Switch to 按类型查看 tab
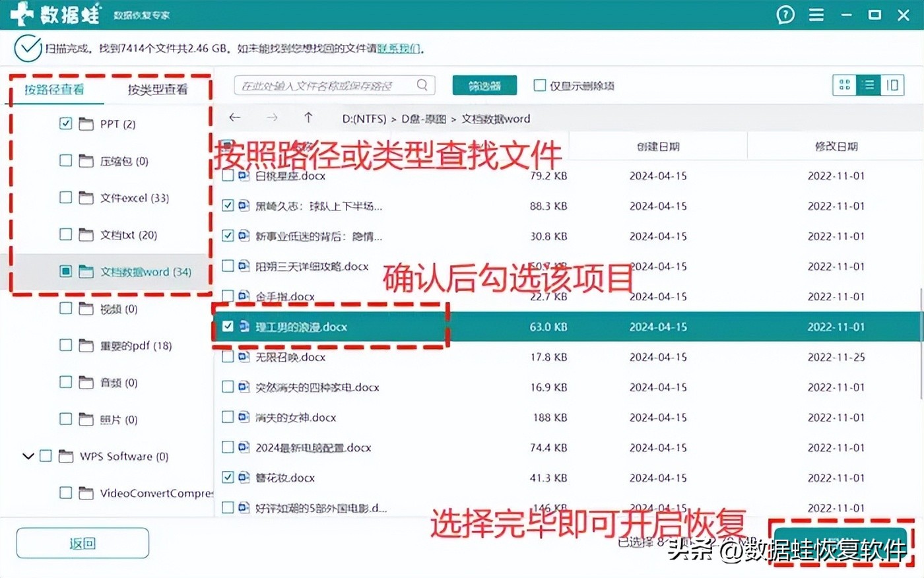The image size is (924, 578). [158, 90]
